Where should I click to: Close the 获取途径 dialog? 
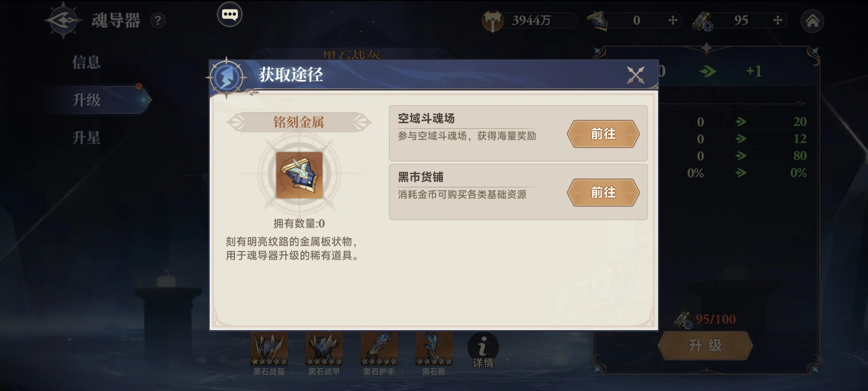(636, 75)
